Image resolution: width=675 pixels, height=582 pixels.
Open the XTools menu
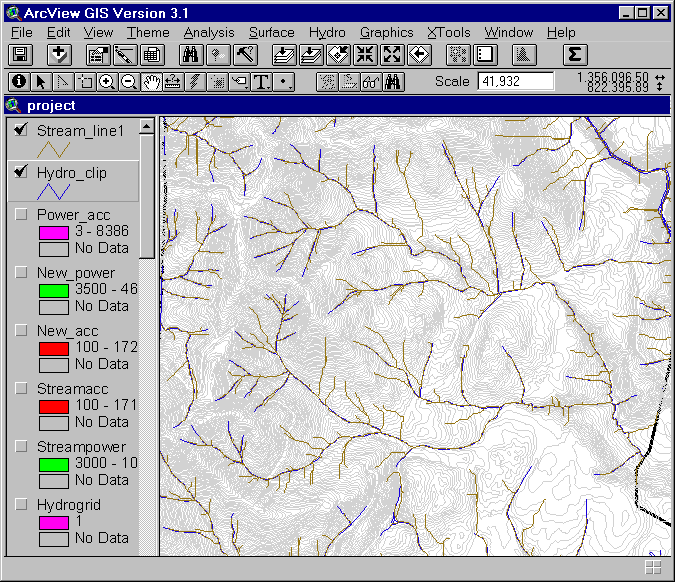pyautogui.click(x=449, y=33)
